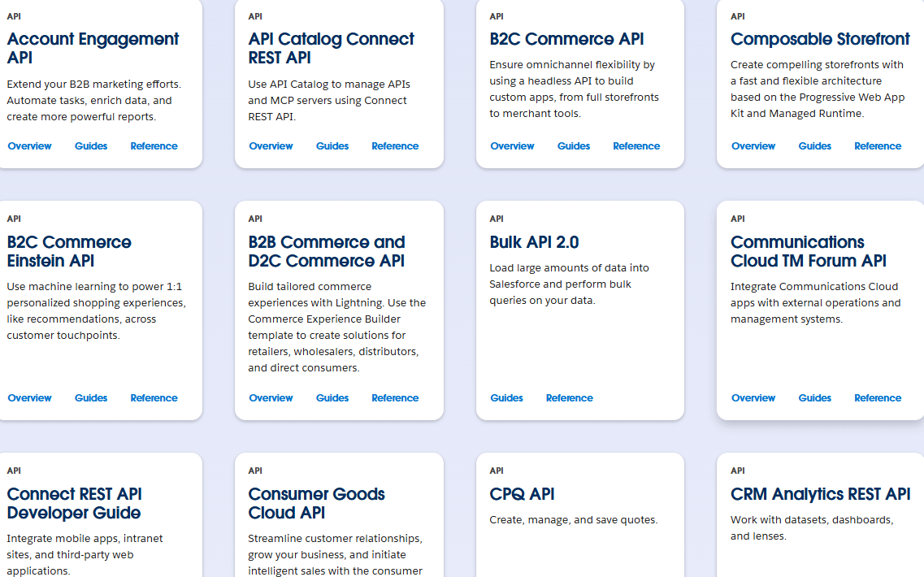Image resolution: width=924 pixels, height=577 pixels.
Task: Click the B2C Commerce API card title
Action: [x=566, y=39]
